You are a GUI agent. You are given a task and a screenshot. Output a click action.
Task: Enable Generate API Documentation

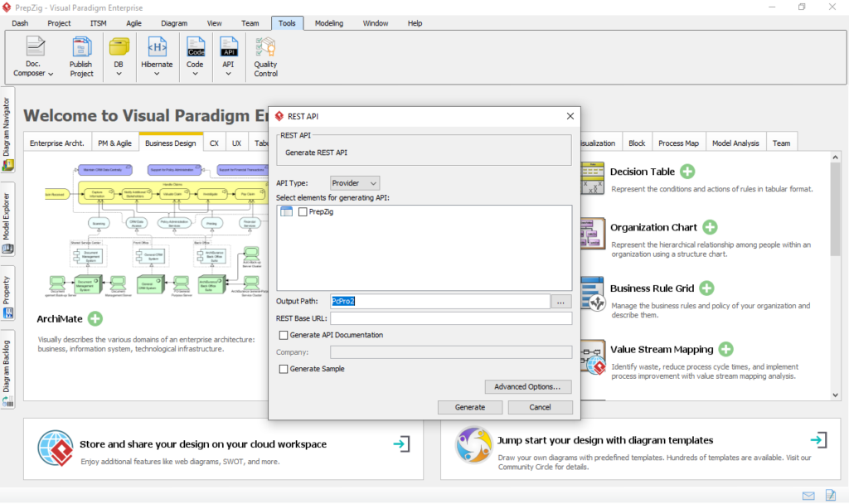tap(284, 335)
